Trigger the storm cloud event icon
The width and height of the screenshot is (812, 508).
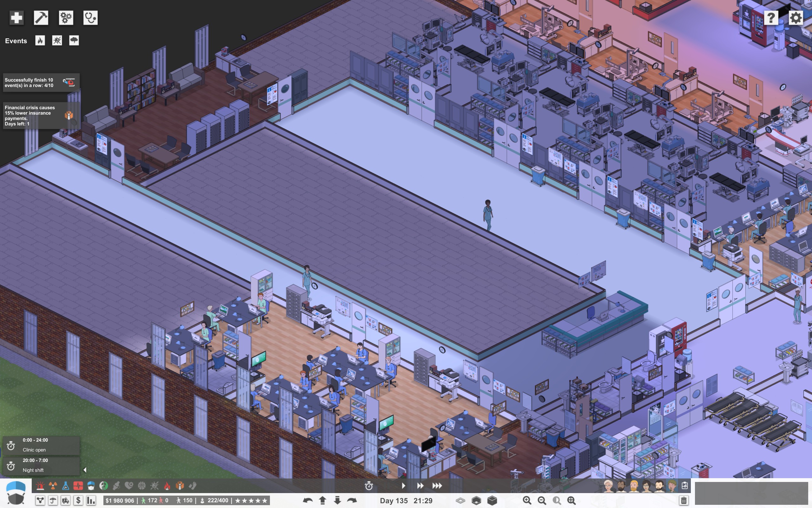74,41
